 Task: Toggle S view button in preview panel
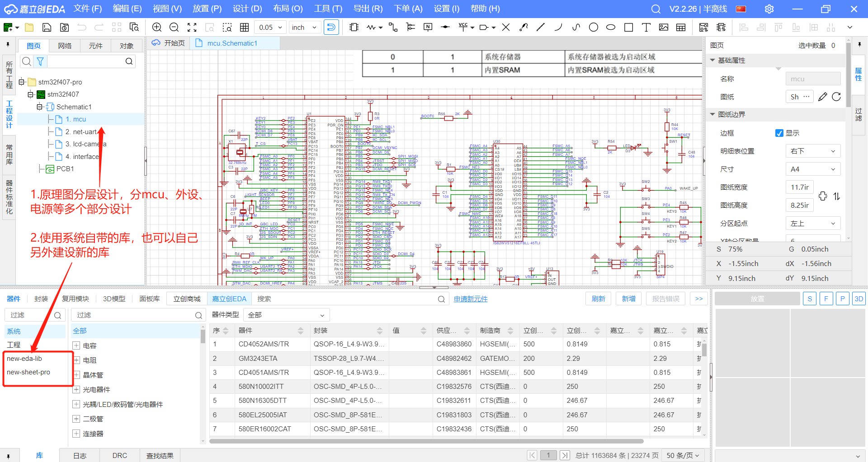pos(810,299)
